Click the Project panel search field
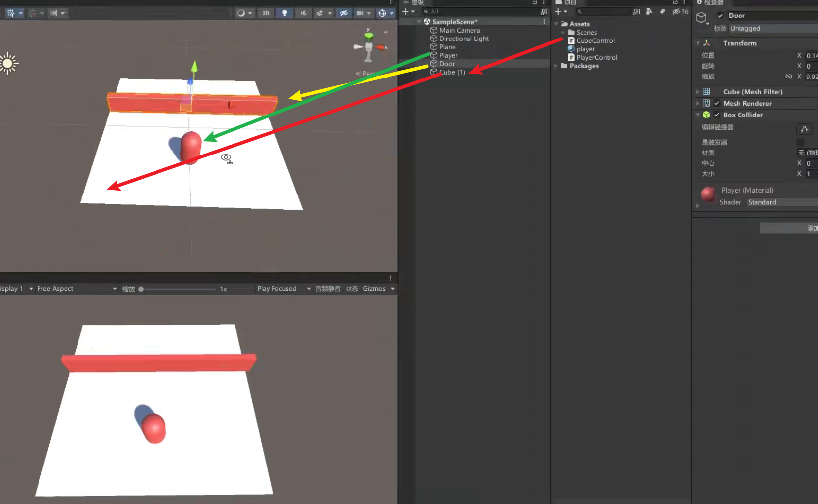This screenshot has height=504, width=818. click(x=603, y=11)
